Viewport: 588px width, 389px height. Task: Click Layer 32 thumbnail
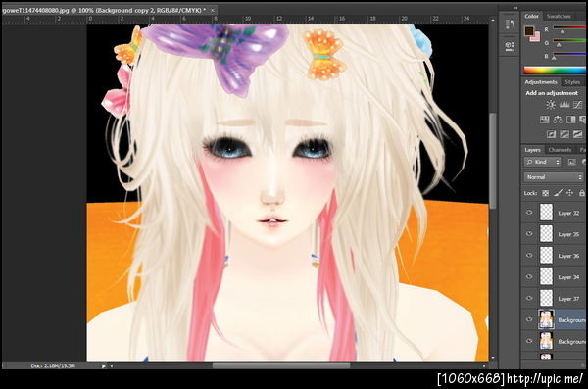click(x=546, y=213)
